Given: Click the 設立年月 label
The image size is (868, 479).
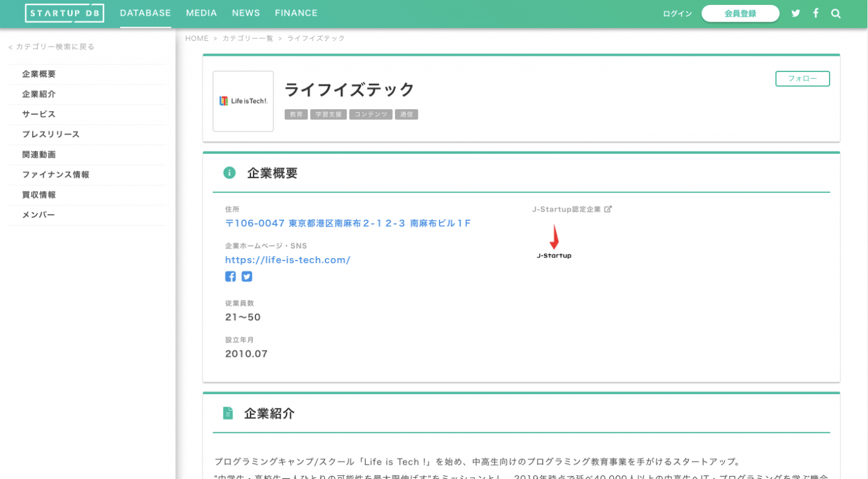Looking at the screenshot, I should point(240,340).
